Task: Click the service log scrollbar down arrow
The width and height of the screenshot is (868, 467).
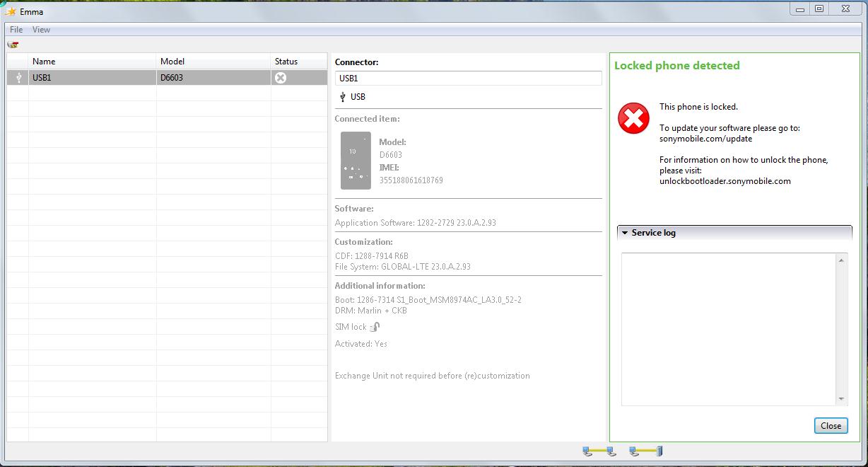Action: pyautogui.click(x=841, y=399)
